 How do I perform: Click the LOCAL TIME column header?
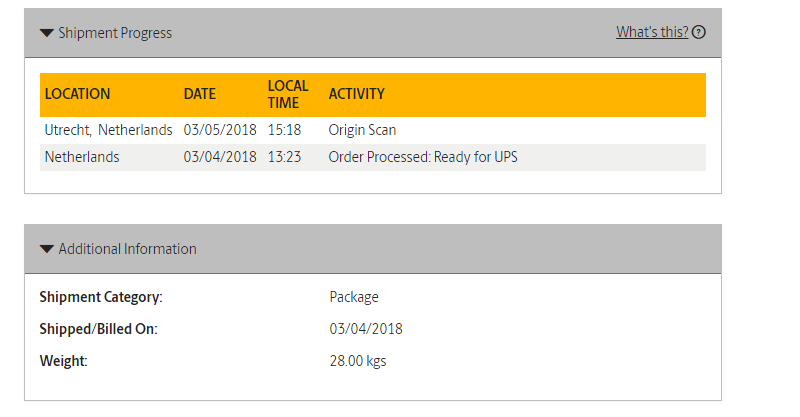click(x=288, y=94)
